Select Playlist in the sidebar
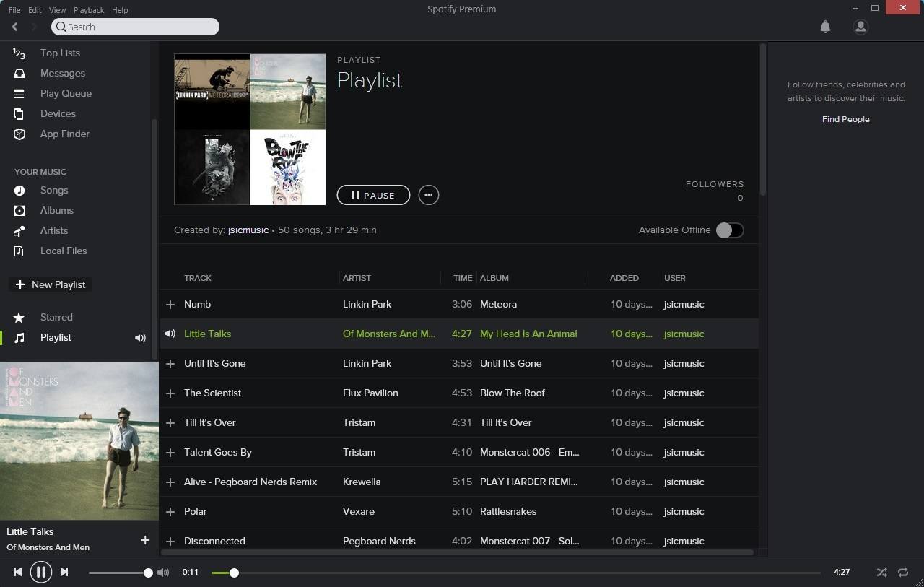 (56, 337)
